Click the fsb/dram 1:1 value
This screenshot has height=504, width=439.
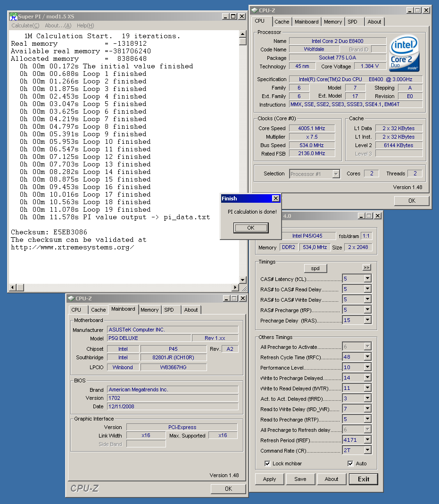[x=366, y=236]
